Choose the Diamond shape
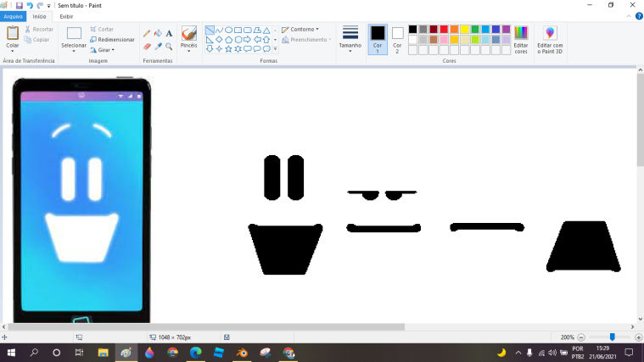Viewport: 644px width, 362px height. click(219, 40)
